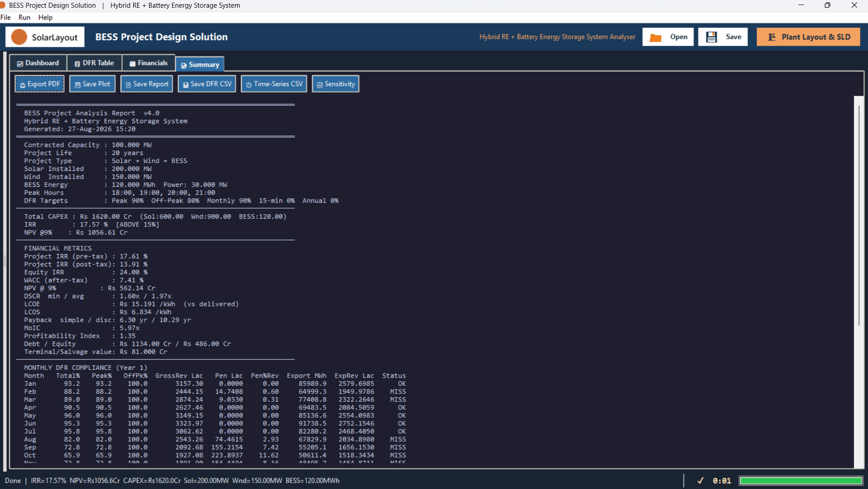The height and width of the screenshot is (489, 868).
Task: Click the layout icon on Plant Layout button
Action: pyautogui.click(x=772, y=37)
